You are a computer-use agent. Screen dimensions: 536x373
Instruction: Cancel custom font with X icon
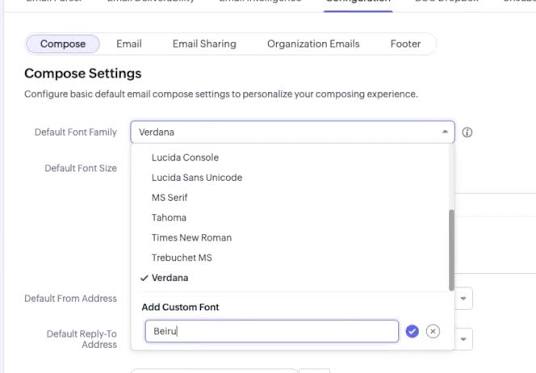click(433, 331)
